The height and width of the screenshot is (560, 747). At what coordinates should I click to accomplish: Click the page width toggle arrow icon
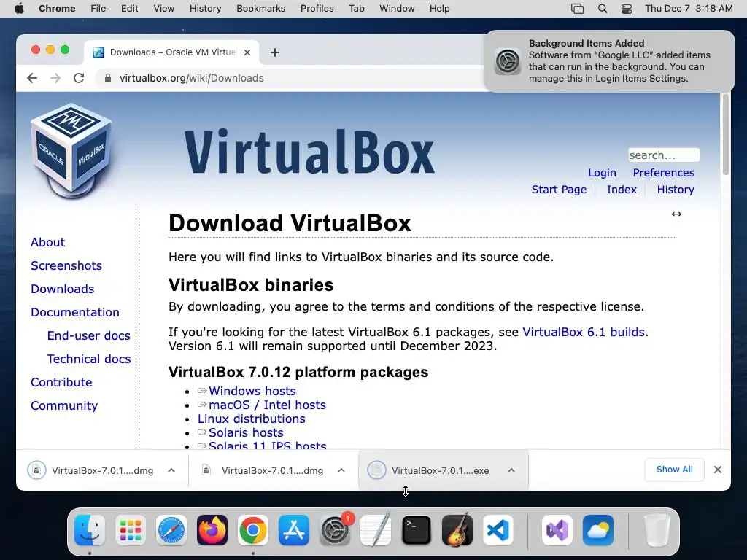point(676,214)
